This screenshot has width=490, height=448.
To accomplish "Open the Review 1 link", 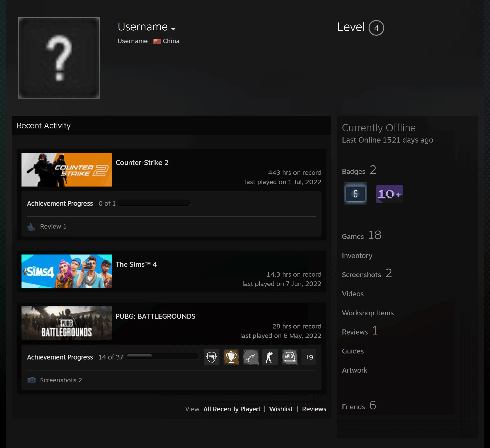I will (x=53, y=226).
